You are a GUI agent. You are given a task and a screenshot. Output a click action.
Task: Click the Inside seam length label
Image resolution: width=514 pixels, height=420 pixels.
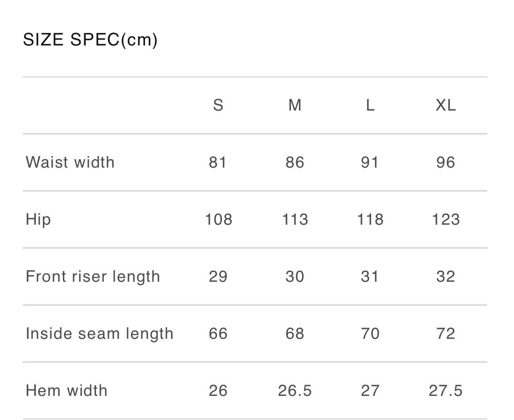click(x=99, y=334)
